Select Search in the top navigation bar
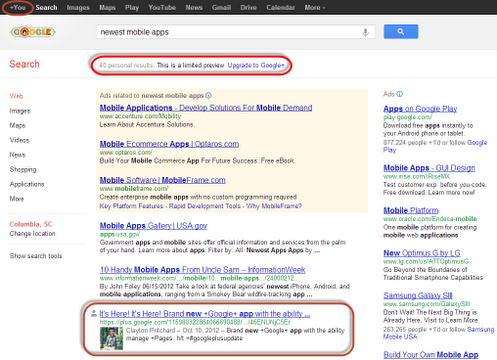 (x=46, y=7)
